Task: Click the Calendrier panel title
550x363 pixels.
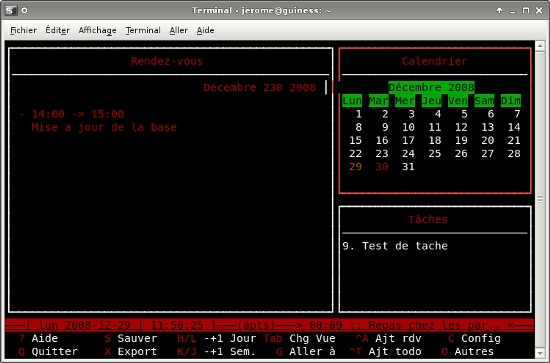Action: tap(434, 61)
